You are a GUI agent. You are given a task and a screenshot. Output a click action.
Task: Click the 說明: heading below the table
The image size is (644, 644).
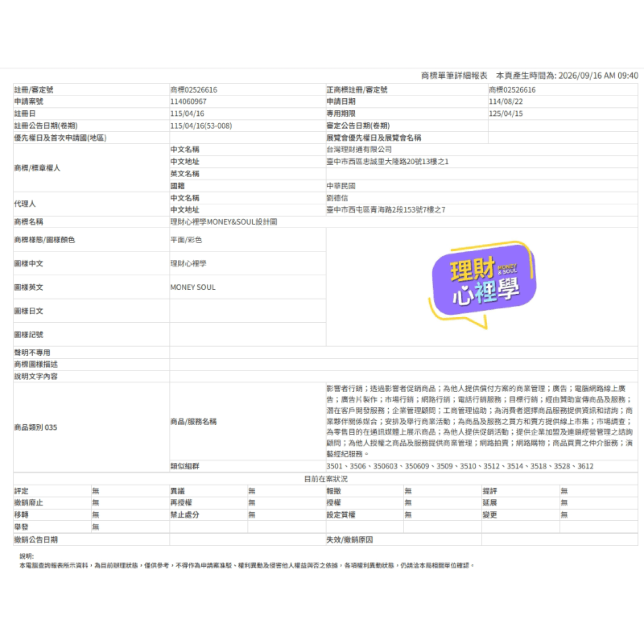(x=27, y=556)
